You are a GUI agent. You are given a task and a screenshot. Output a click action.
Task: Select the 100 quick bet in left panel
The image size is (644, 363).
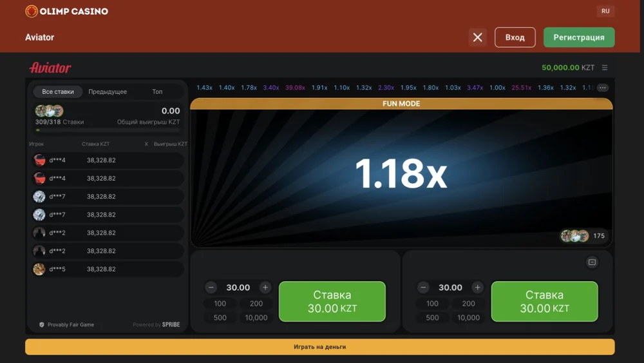pyautogui.click(x=220, y=304)
